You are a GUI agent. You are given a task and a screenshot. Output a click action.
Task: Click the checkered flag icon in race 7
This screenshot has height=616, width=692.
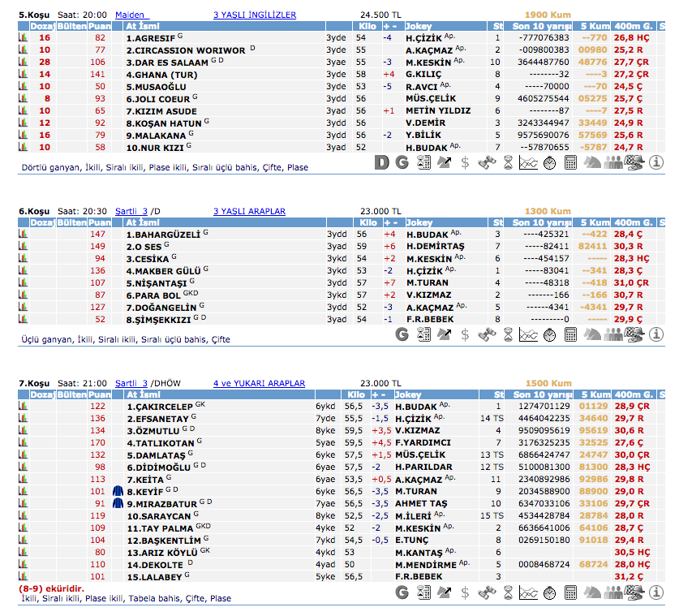pyautogui.click(x=634, y=593)
